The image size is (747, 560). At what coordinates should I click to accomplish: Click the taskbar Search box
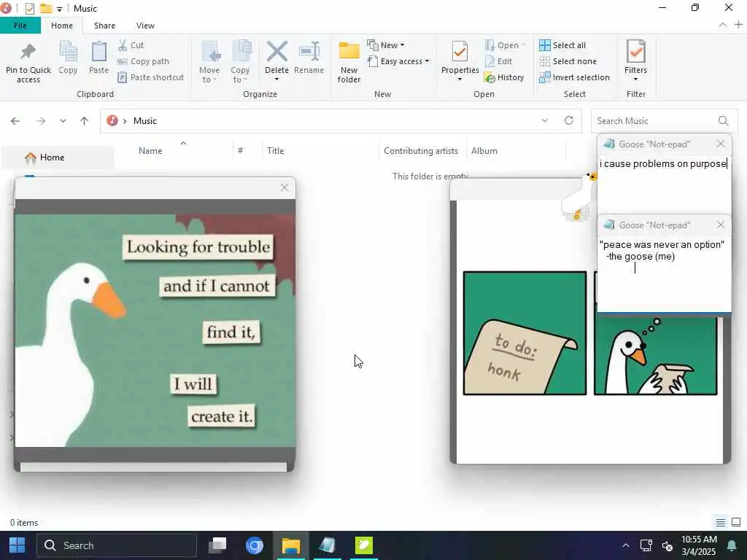click(x=117, y=545)
